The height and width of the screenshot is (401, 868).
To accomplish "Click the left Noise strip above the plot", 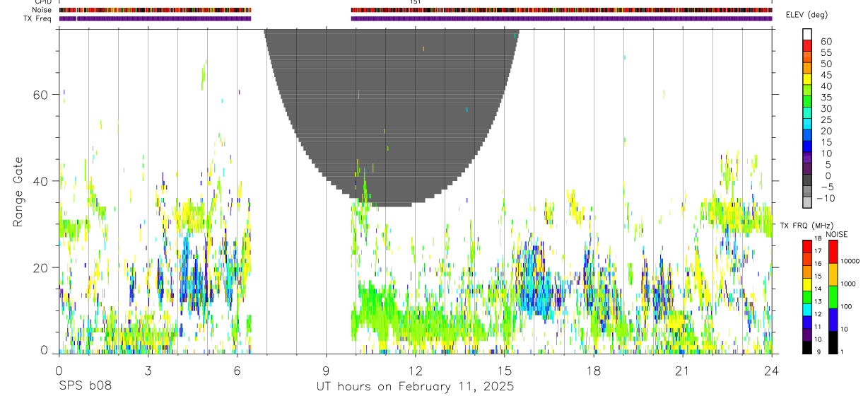I will (155, 10).
